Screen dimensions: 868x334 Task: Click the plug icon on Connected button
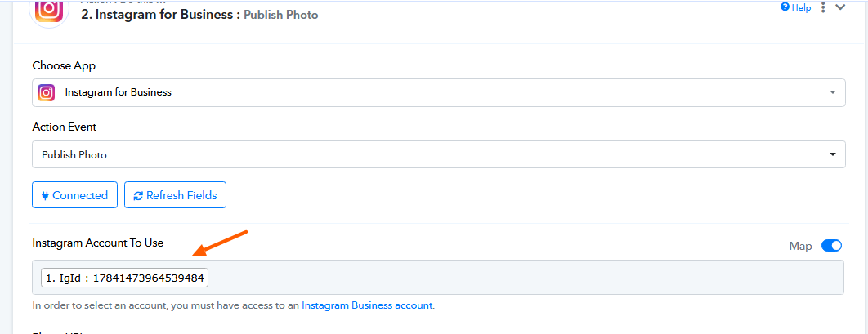pos(45,196)
